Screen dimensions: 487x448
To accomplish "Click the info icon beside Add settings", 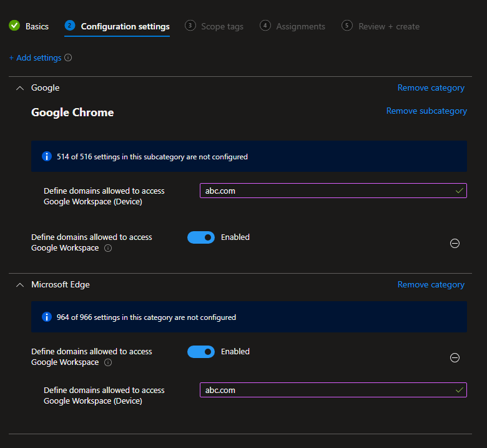I will point(68,58).
